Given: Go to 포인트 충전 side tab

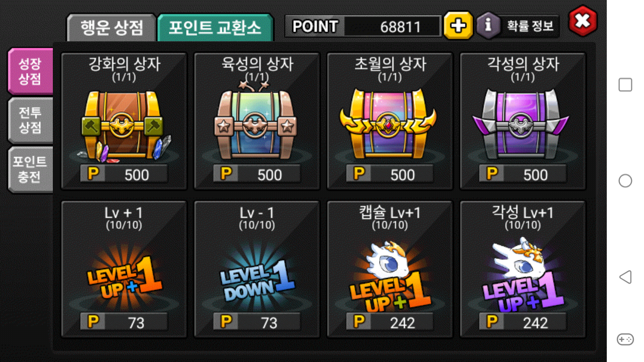Looking at the screenshot, I should tap(30, 169).
